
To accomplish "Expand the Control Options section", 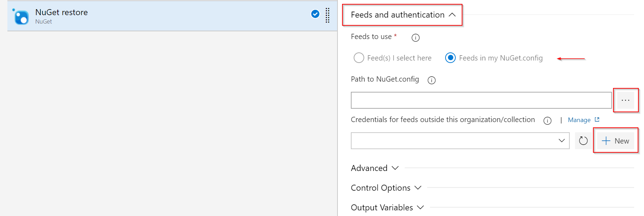I will pyautogui.click(x=386, y=188).
